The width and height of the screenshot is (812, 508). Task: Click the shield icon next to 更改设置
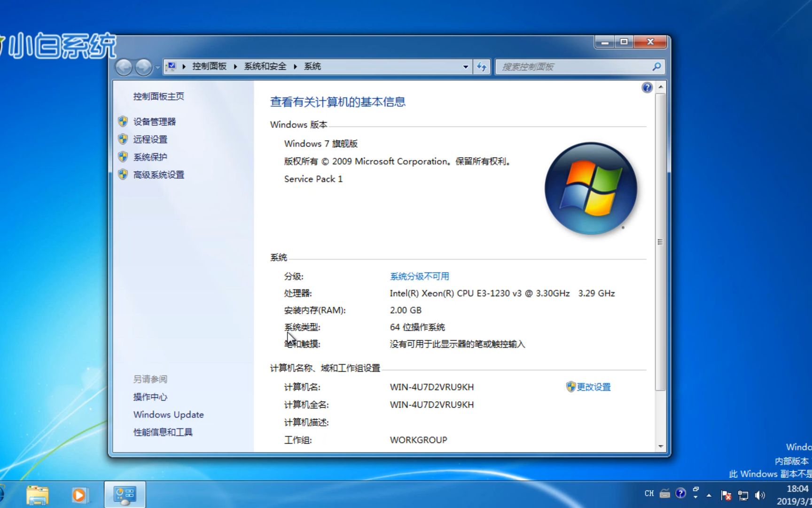coord(571,387)
